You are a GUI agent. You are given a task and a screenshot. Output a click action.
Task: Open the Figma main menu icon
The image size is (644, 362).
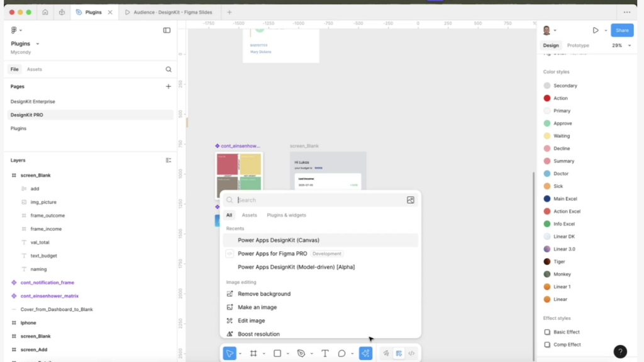click(x=14, y=30)
